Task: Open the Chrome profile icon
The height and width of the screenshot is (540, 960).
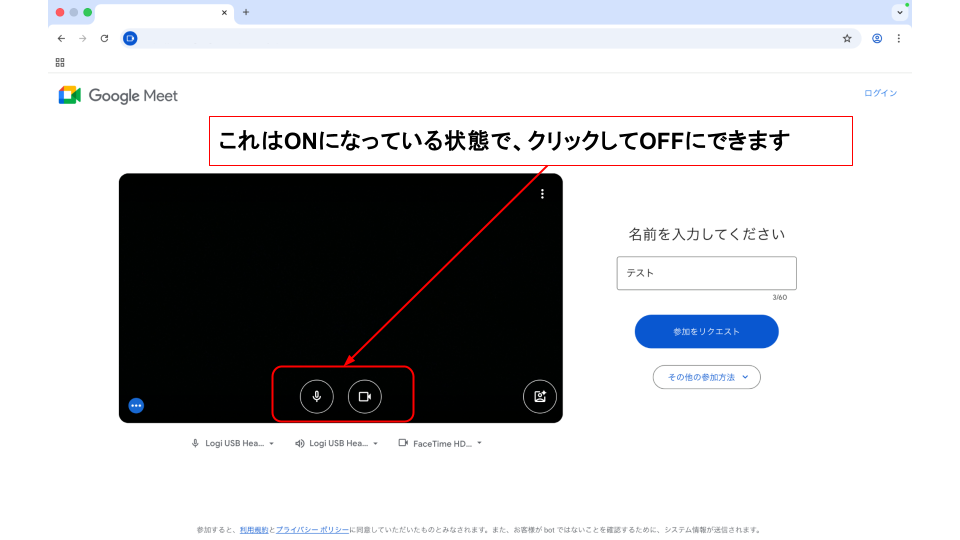Action: click(x=877, y=38)
